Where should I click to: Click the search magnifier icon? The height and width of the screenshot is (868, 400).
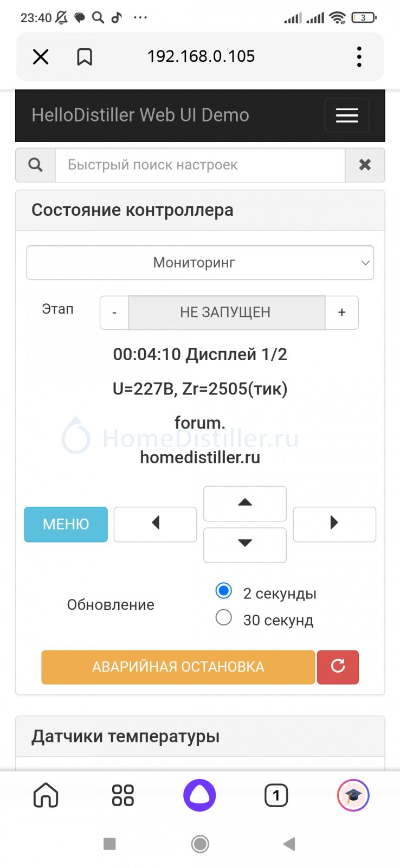point(36,165)
